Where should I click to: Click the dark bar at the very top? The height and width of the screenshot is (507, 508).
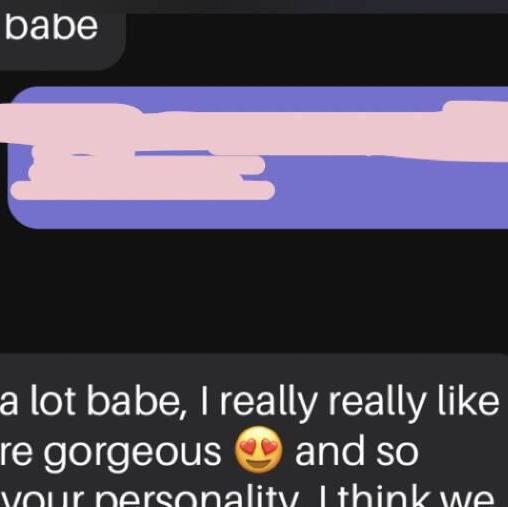point(254,6)
